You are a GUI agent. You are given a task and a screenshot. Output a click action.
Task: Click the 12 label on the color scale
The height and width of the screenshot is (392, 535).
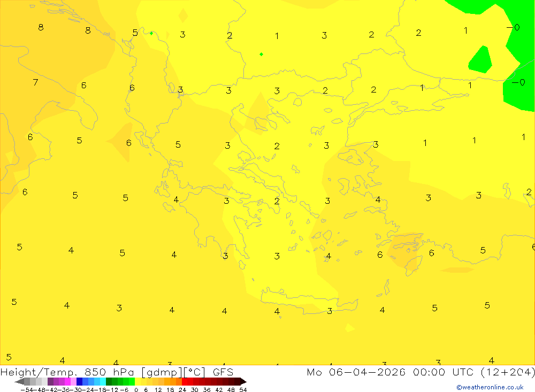158,390
